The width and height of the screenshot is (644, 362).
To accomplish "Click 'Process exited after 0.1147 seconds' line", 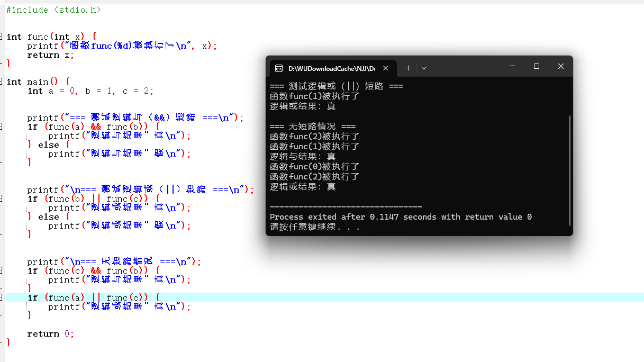I will click(401, 217).
